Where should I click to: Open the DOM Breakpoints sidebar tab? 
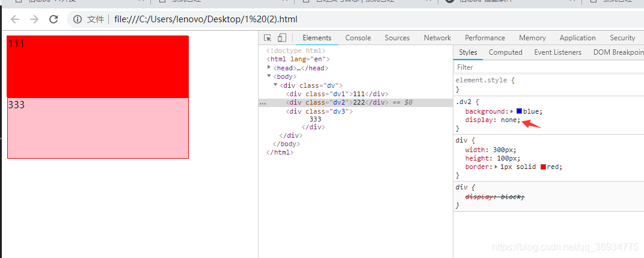618,52
